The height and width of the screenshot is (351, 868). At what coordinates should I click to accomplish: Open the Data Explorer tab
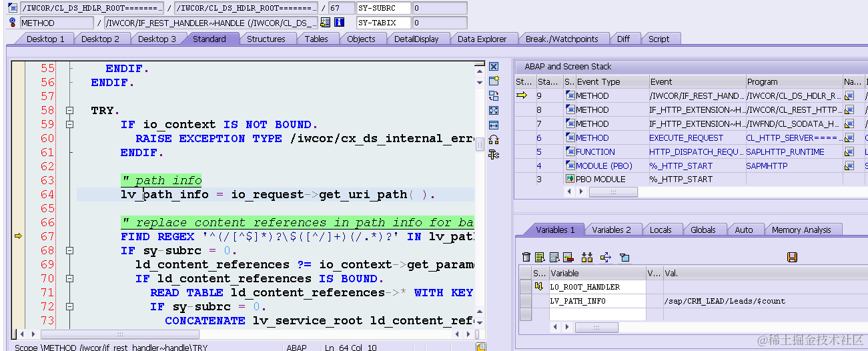click(x=482, y=39)
